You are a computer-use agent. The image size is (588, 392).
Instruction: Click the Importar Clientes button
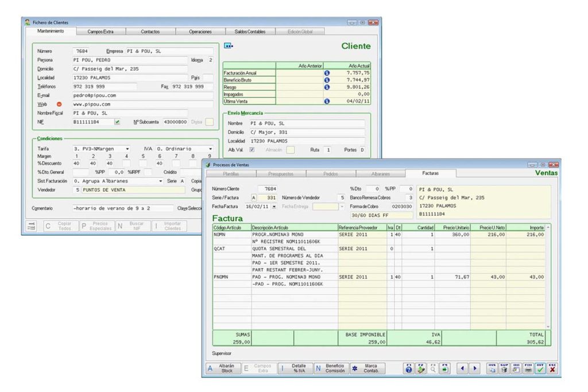tap(169, 226)
